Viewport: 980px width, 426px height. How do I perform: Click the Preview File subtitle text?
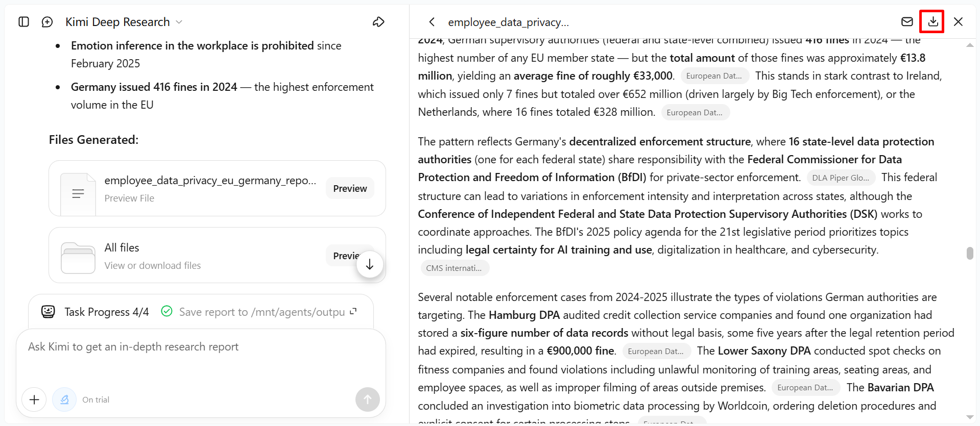click(x=129, y=198)
